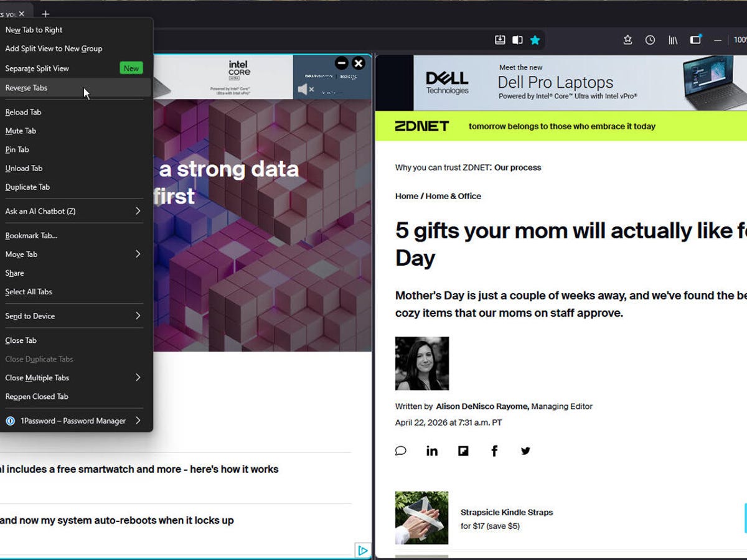
Task: Click Reverse Tabs in context menu
Action: point(75,88)
